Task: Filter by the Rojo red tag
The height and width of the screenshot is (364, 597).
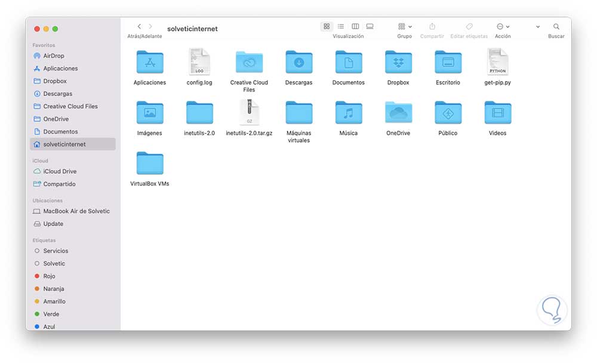Action: coord(73,276)
